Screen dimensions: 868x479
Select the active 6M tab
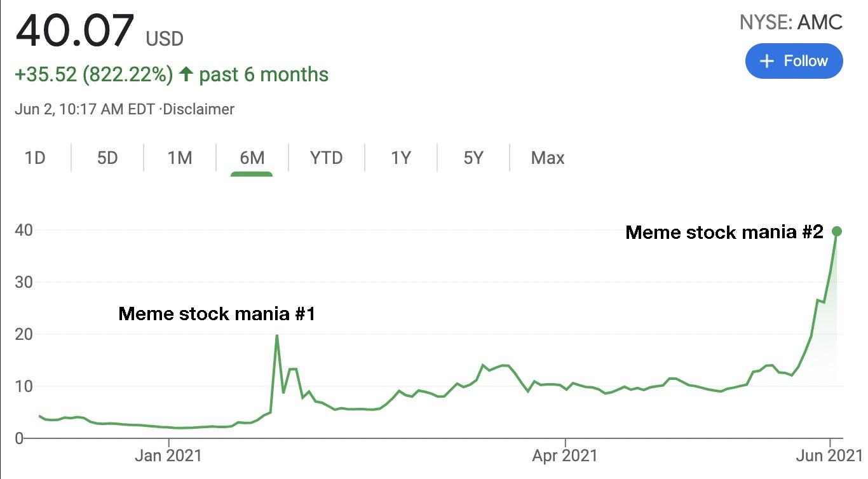pos(252,158)
